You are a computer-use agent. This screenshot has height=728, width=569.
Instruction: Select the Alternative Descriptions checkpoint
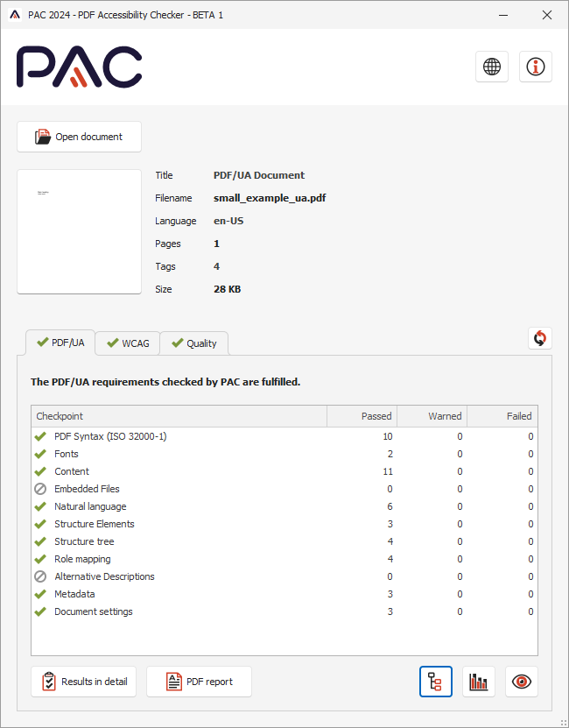coord(104,576)
